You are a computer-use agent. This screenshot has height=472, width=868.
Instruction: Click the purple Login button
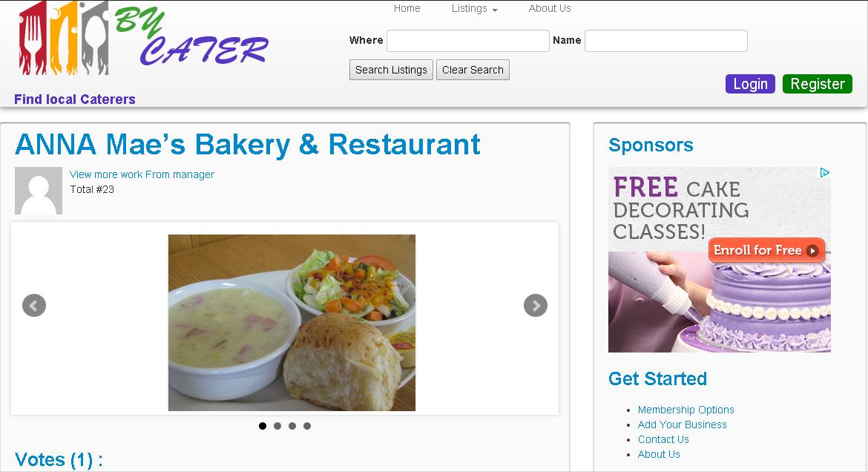click(750, 84)
